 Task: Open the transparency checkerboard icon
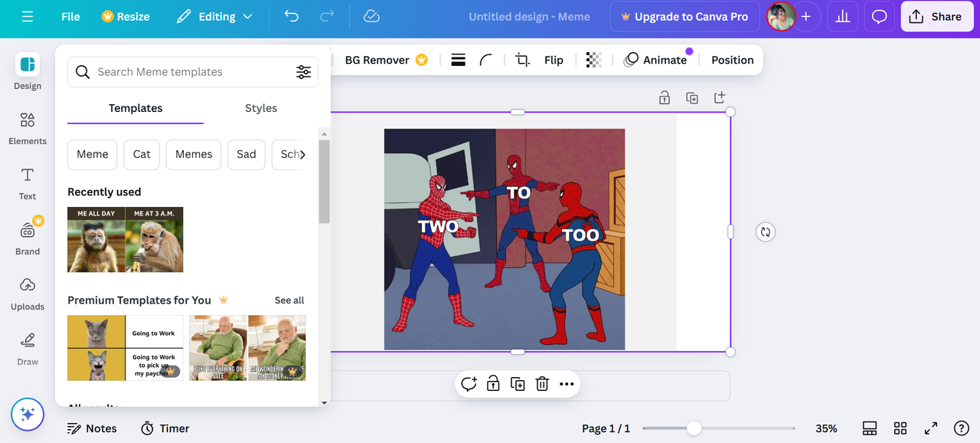pyautogui.click(x=593, y=60)
